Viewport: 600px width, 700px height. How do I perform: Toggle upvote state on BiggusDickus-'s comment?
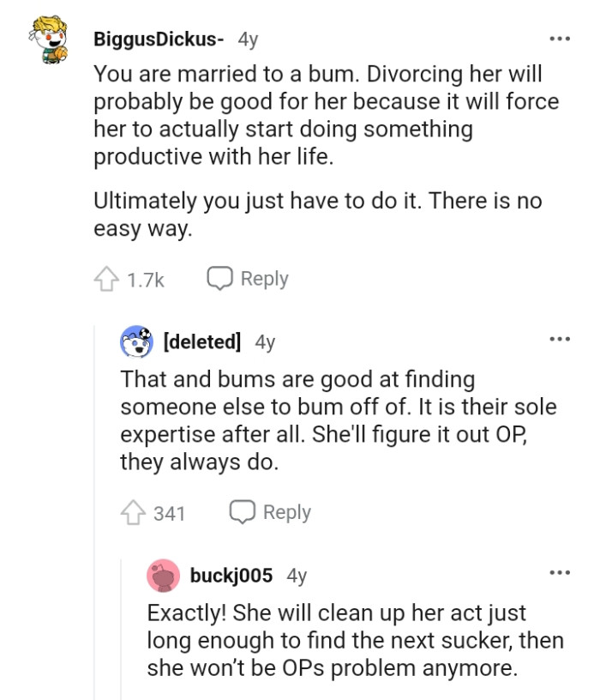(x=105, y=278)
